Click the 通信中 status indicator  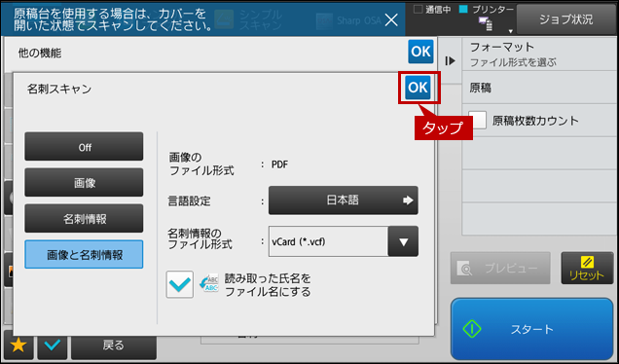(432, 10)
